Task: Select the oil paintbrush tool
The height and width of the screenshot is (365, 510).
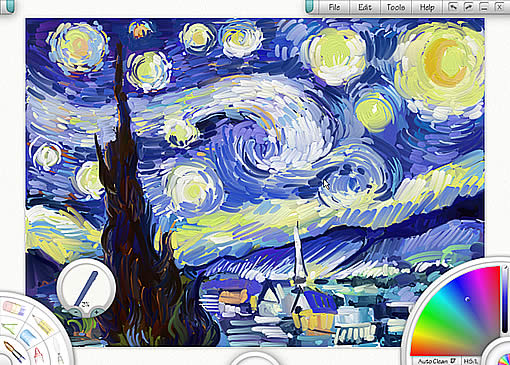Action: tap(14, 351)
